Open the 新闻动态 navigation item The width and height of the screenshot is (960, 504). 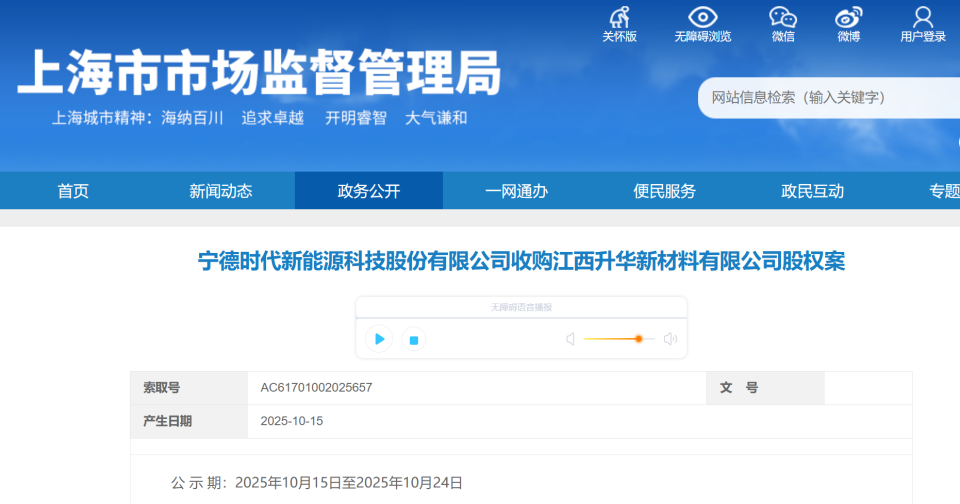pos(221,191)
